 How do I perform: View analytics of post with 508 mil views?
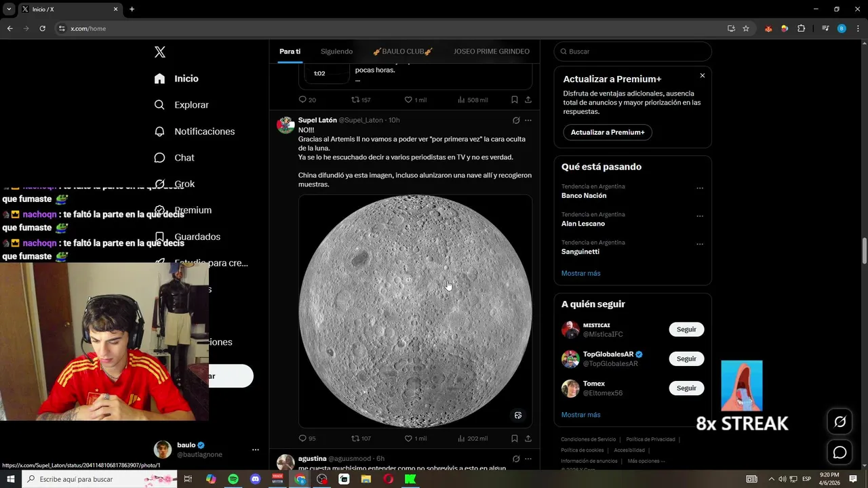[x=472, y=100]
